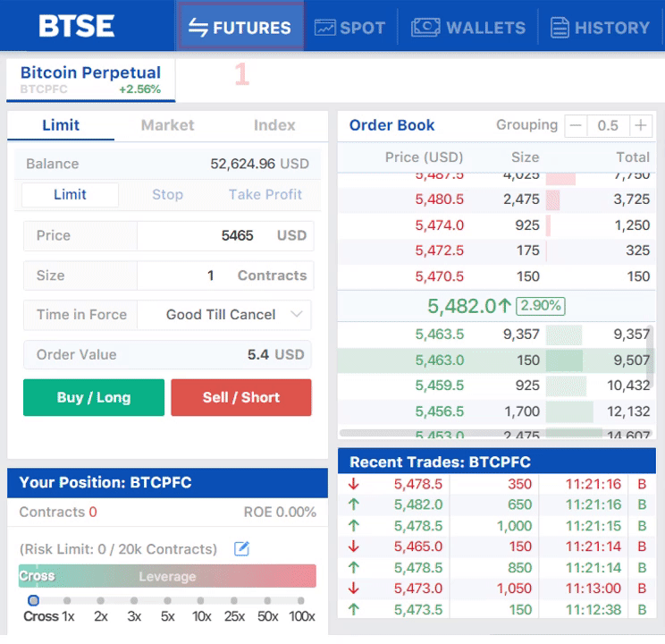
Task: Select bid price 5,463.5 in order book
Action: [x=440, y=335]
